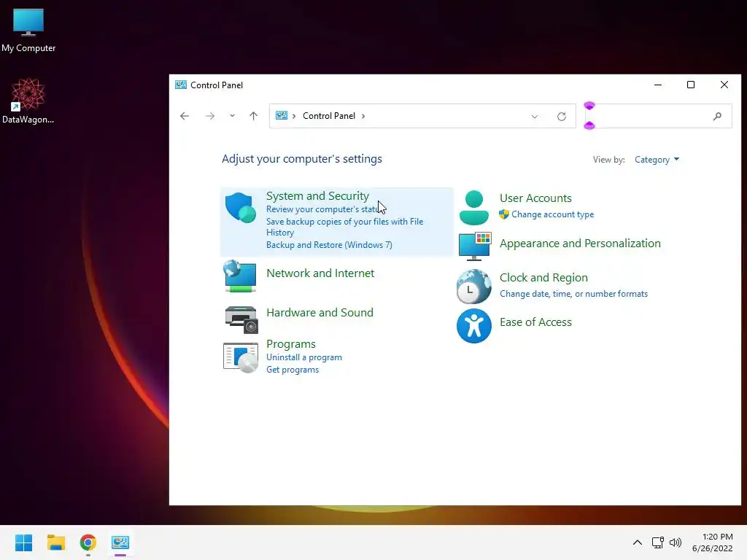Open Save backup copies with File History
The image size is (747, 560).
344,227
